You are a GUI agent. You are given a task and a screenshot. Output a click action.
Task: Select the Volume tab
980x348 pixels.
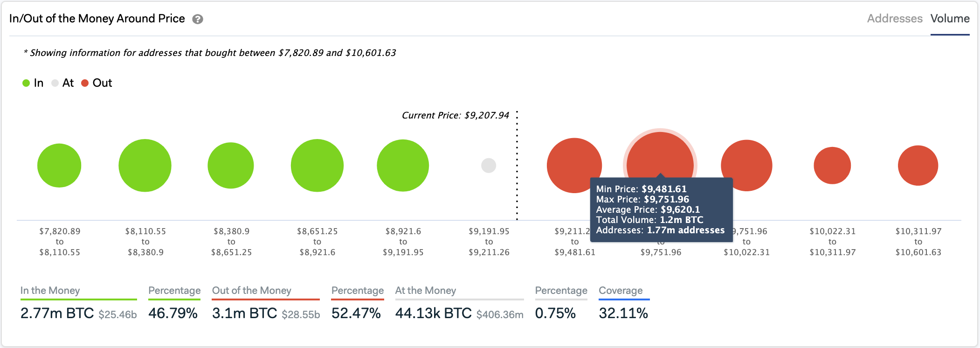[950, 19]
